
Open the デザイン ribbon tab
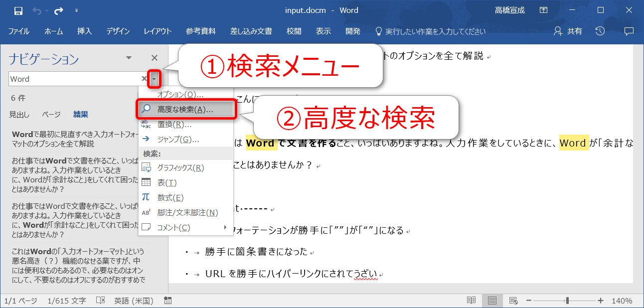click(118, 31)
